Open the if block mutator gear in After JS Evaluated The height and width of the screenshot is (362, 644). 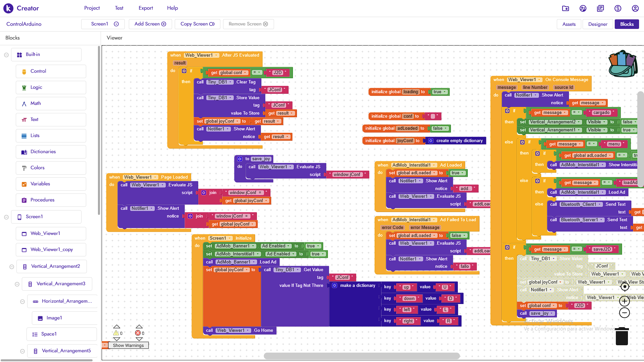[x=184, y=71]
